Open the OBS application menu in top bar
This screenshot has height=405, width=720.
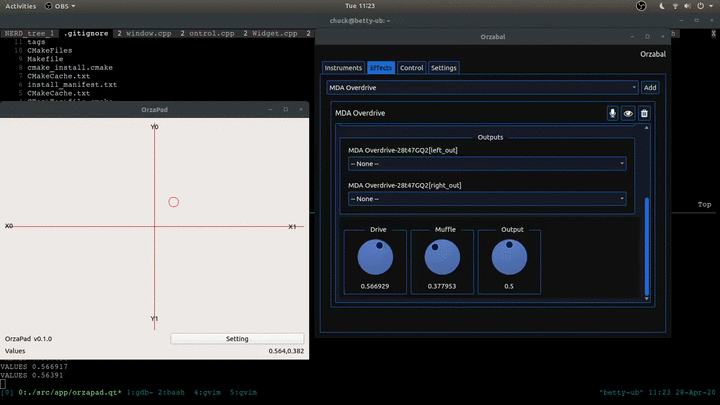click(60, 6)
